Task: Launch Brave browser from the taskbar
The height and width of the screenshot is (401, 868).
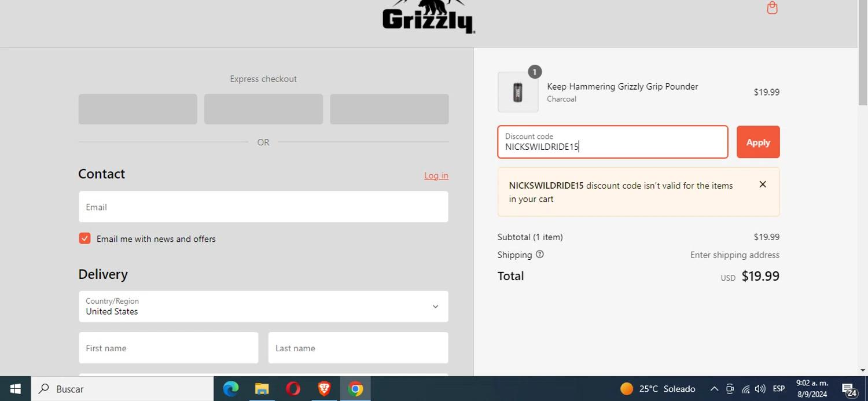Action: [x=325, y=389]
